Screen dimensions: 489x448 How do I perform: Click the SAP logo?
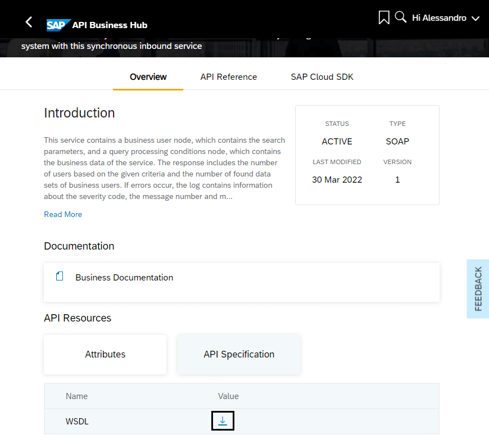58,25
